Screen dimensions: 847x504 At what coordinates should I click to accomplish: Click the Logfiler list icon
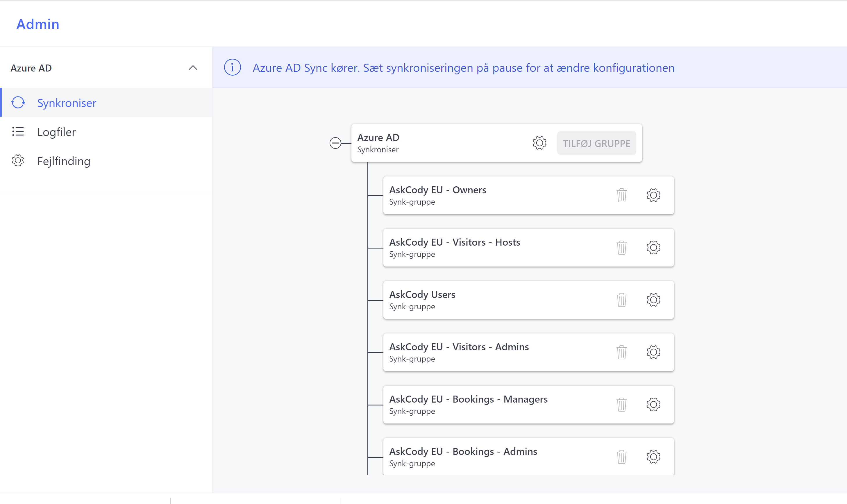(18, 131)
